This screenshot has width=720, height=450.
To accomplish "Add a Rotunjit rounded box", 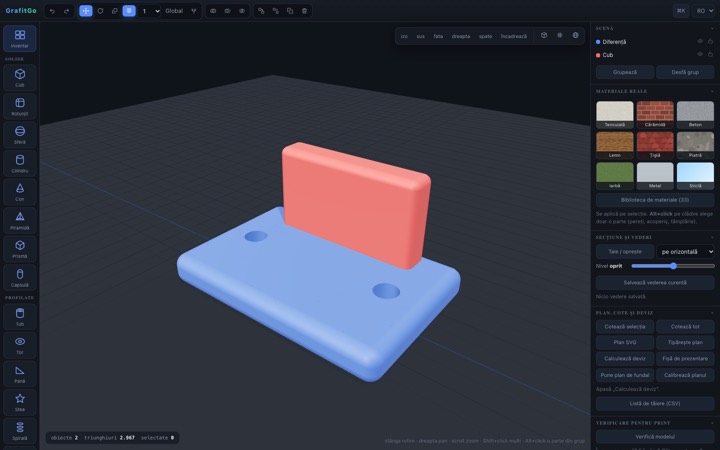I will point(20,106).
